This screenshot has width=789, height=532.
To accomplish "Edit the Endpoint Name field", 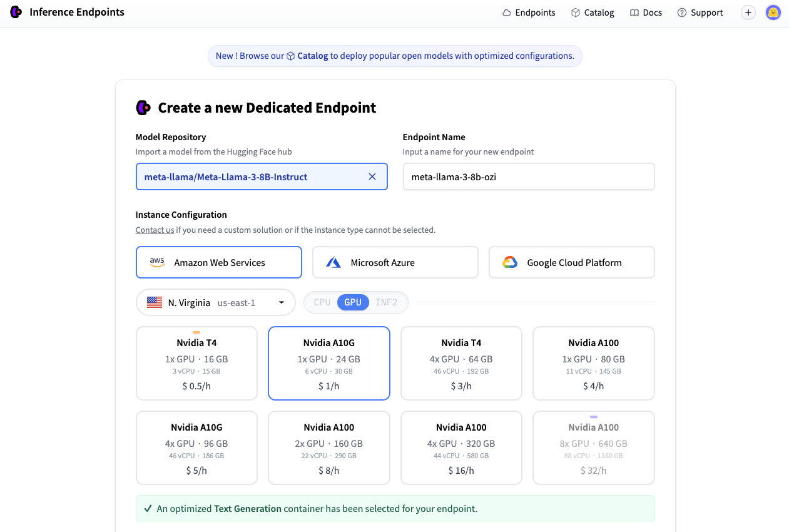I will 529,176.
